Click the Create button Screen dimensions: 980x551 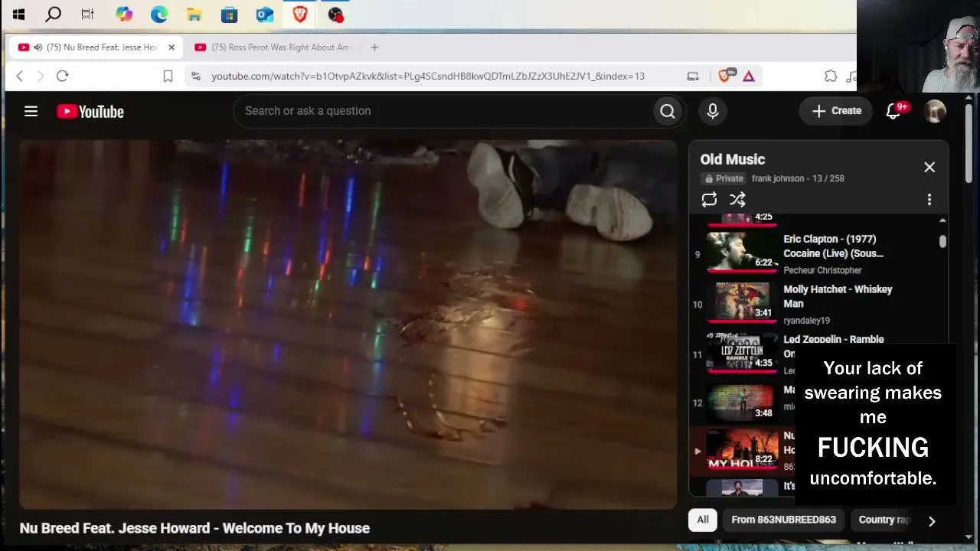click(837, 111)
